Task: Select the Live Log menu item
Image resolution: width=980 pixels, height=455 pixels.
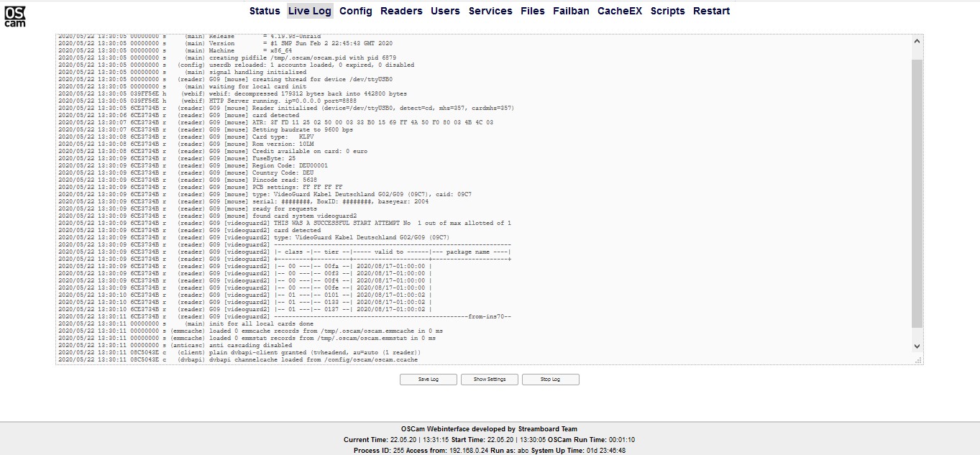Action: [310, 11]
